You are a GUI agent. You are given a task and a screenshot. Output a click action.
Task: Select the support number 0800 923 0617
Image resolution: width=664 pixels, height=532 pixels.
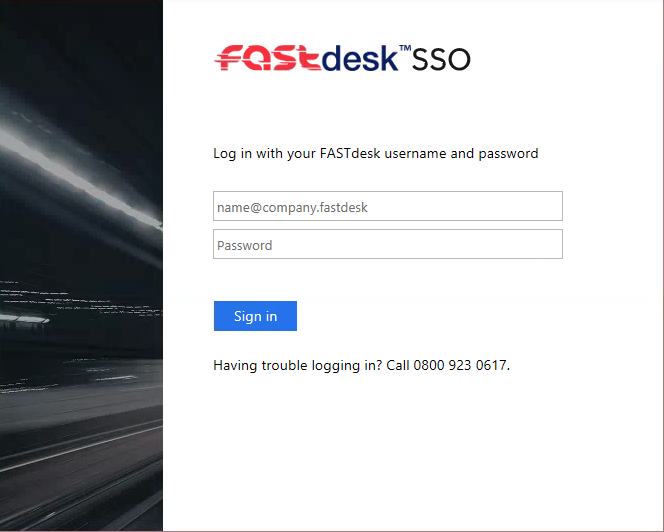point(460,365)
